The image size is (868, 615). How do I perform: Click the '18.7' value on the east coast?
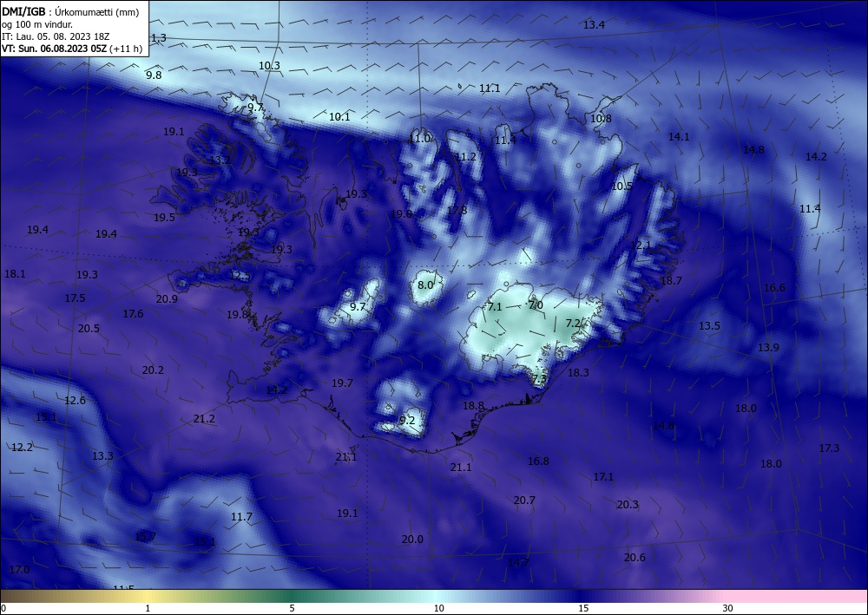point(671,281)
